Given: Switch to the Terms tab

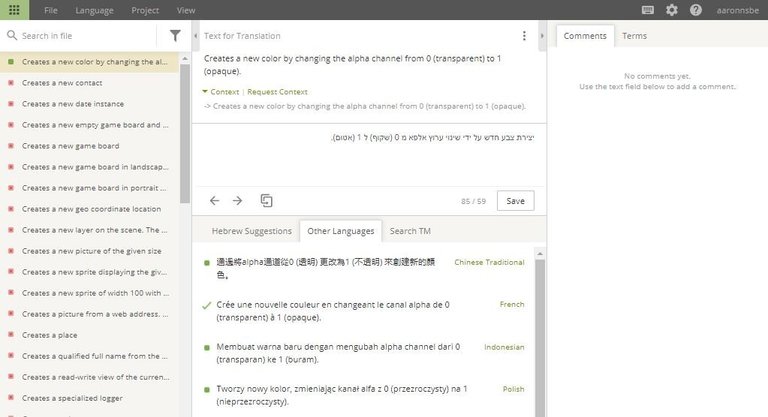Looking at the screenshot, I should [634, 36].
